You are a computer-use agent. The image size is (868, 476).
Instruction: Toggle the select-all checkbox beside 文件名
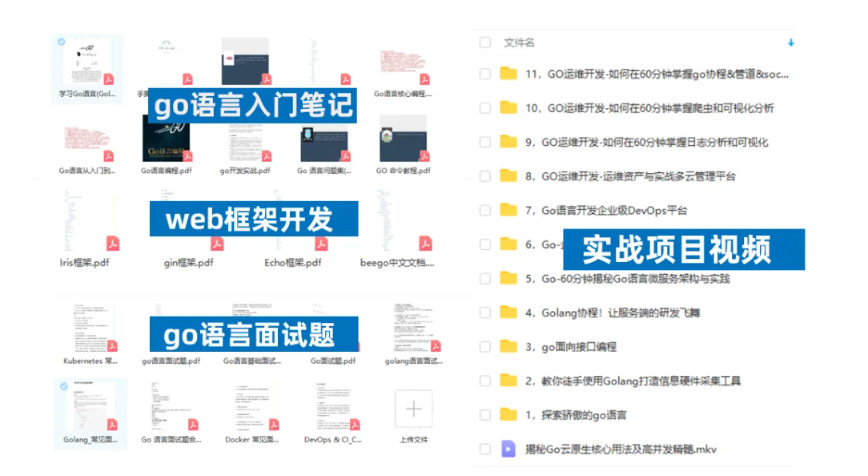coord(484,42)
